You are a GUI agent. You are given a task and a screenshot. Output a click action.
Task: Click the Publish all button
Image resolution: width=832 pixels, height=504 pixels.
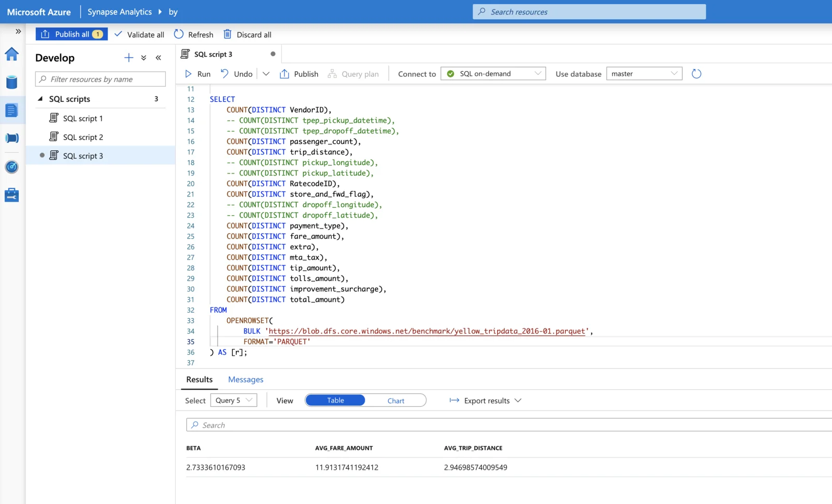tap(72, 34)
